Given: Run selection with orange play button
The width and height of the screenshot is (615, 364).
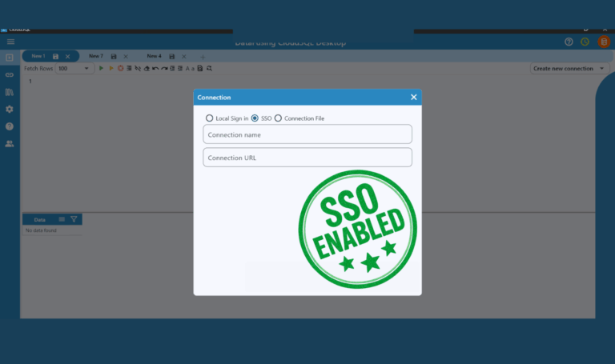Looking at the screenshot, I should 111,68.
